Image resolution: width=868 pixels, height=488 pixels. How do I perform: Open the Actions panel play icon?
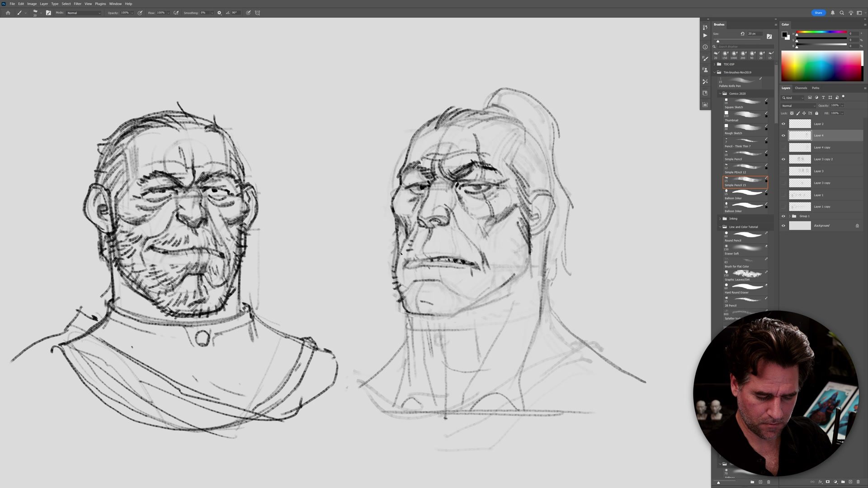(x=705, y=35)
